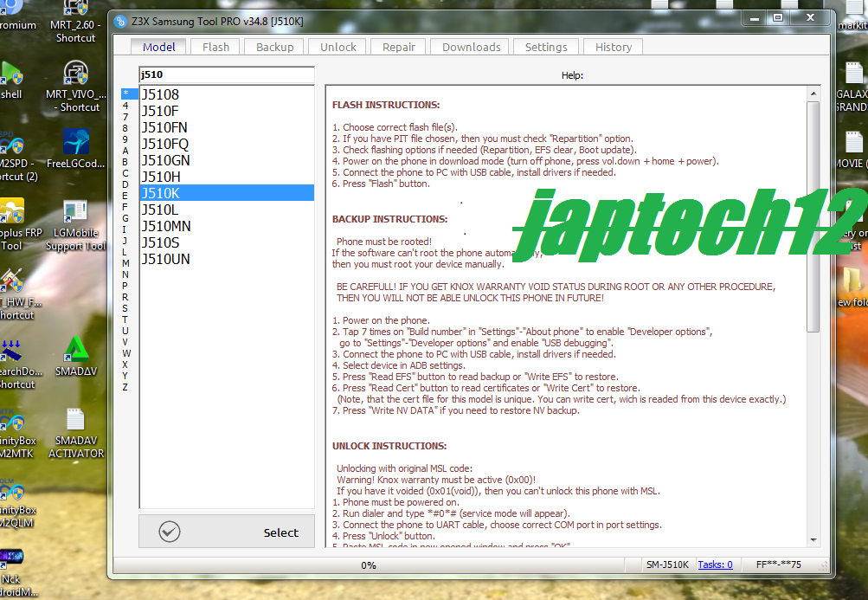Viewport: 868px width, 600px height.
Task: Filter models by index letter B
Action: point(125,162)
